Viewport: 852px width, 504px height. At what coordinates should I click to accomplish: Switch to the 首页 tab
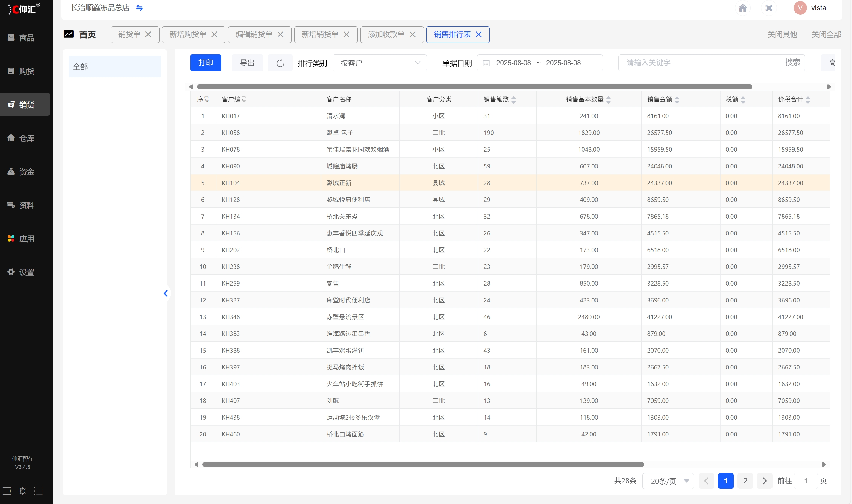[80, 34]
